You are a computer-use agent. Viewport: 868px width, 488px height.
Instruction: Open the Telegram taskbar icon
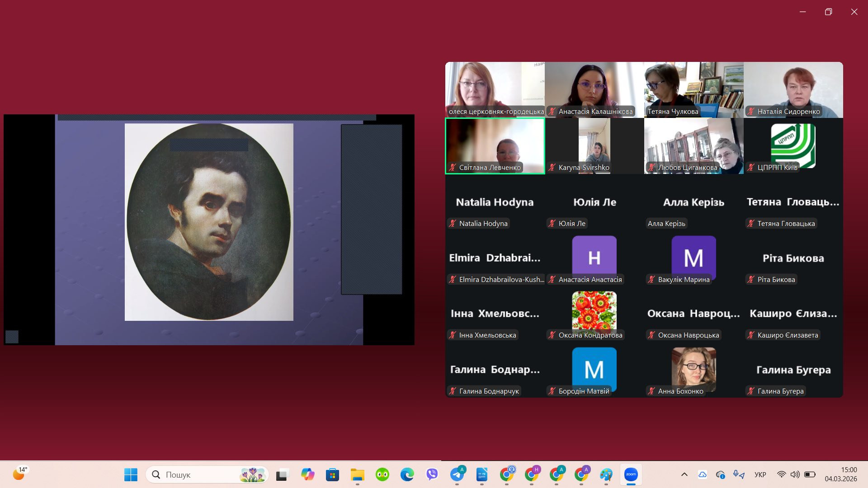tap(457, 474)
